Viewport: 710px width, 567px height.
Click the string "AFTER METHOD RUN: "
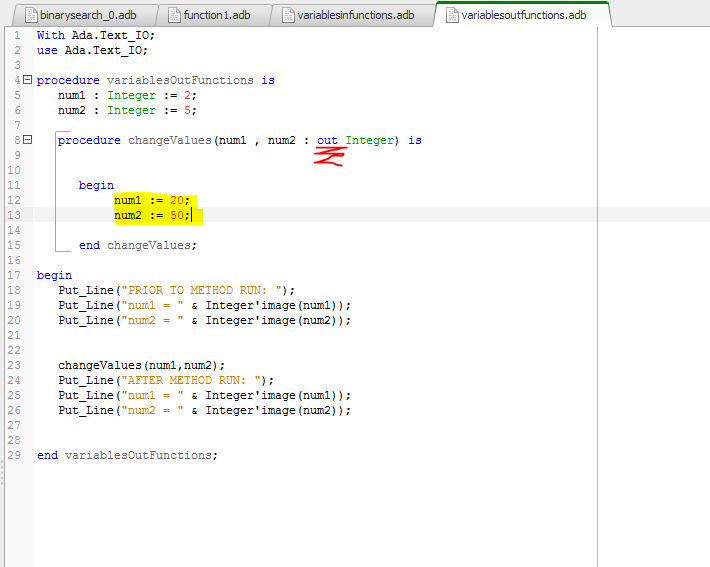(x=191, y=380)
